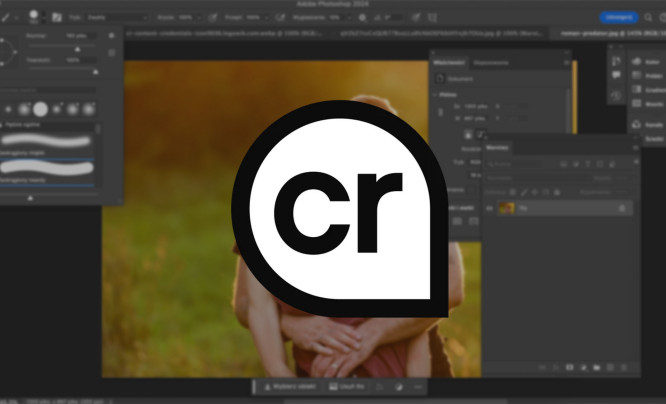Open the Próbki swatches panel
Viewport: 666px width, 404px height.
coord(647,76)
